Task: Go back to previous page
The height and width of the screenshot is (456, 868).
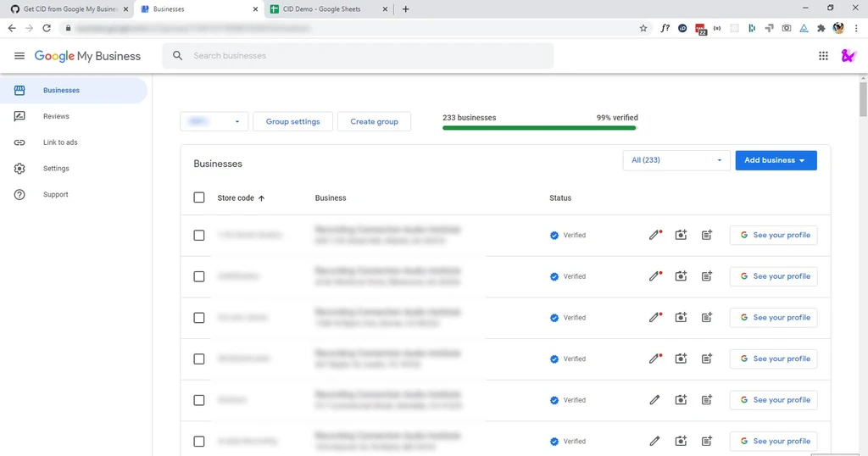Action: pyautogui.click(x=12, y=28)
